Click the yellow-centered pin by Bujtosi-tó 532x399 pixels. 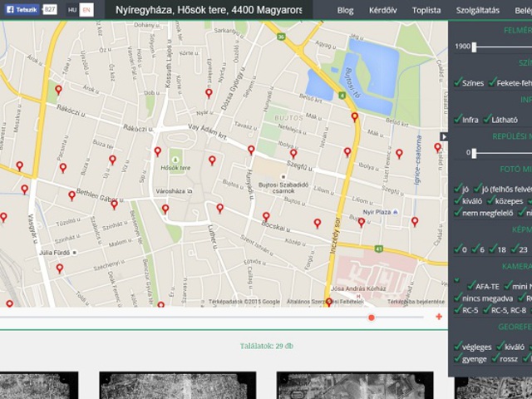355,117
